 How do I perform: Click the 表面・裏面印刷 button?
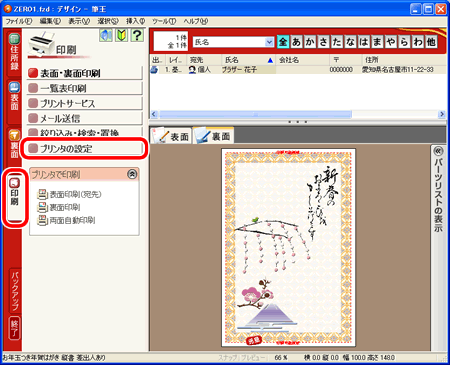(x=85, y=73)
